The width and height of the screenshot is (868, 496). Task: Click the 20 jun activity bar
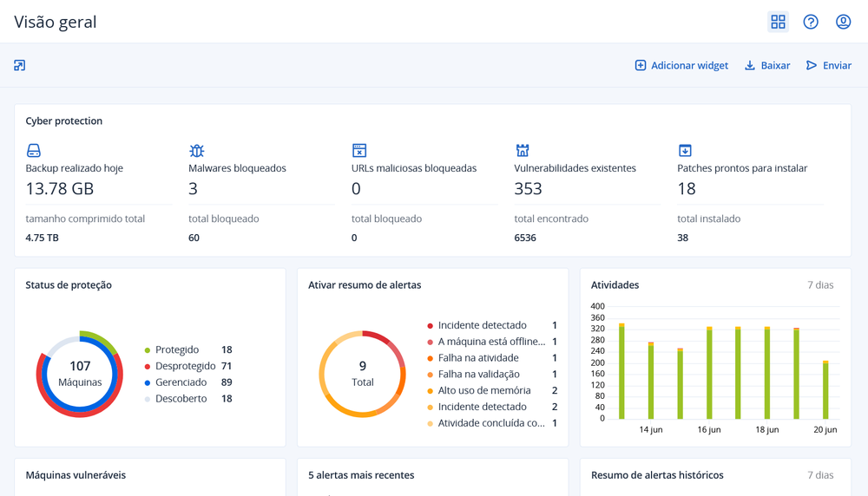825,389
